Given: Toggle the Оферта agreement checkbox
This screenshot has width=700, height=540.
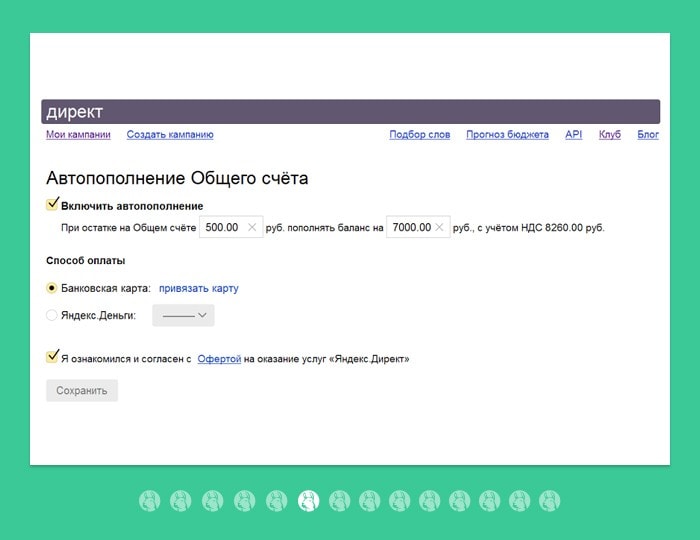Looking at the screenshot, I should 52,357.
